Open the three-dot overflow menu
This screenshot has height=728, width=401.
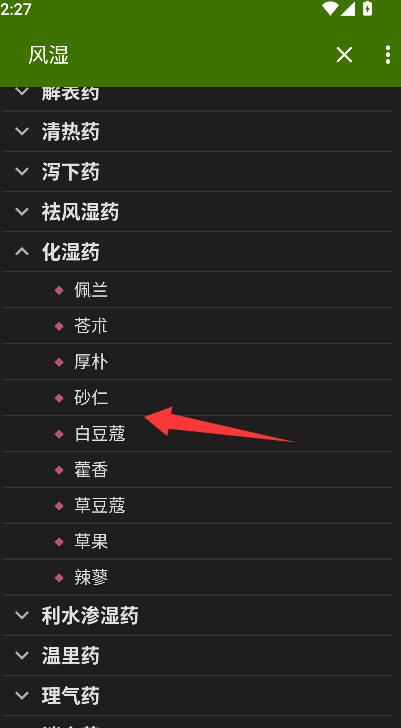coord(388,55)
